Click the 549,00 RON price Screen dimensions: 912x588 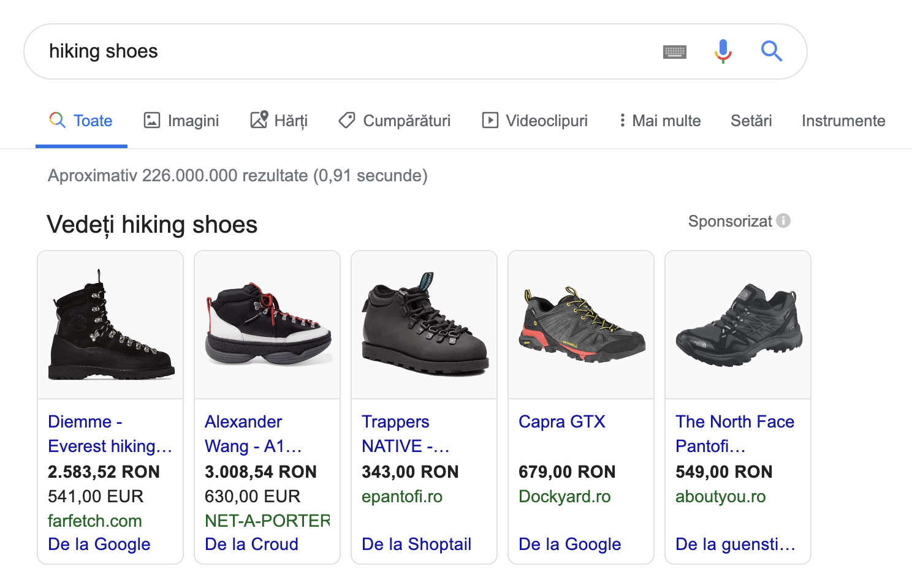coord(724,472)
